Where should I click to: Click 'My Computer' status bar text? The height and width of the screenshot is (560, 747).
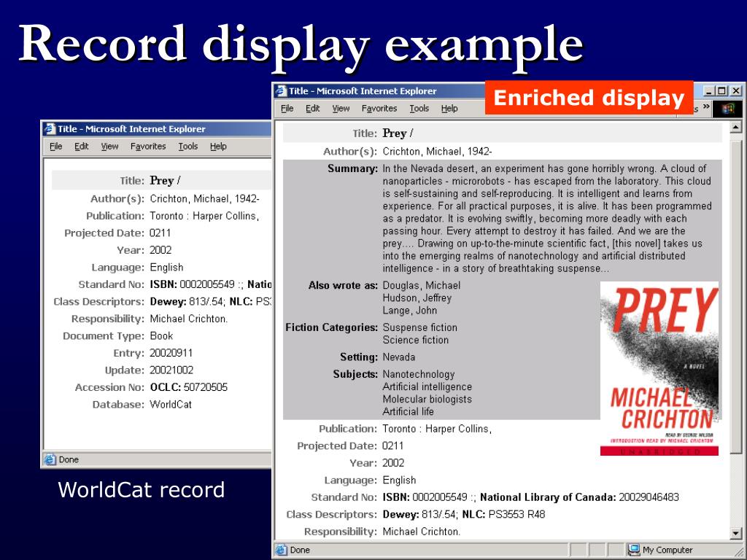(667, 550)
